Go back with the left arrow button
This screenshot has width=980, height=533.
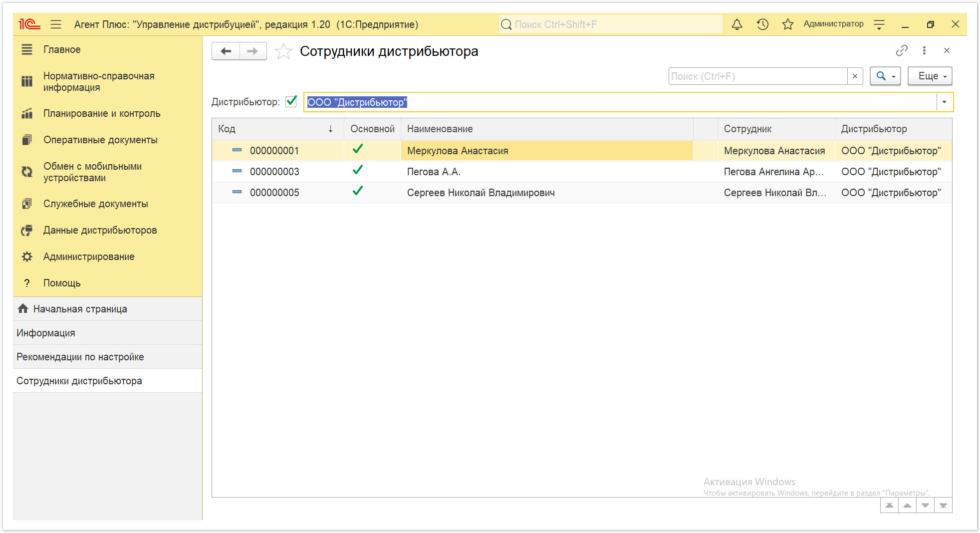point(226,51)
